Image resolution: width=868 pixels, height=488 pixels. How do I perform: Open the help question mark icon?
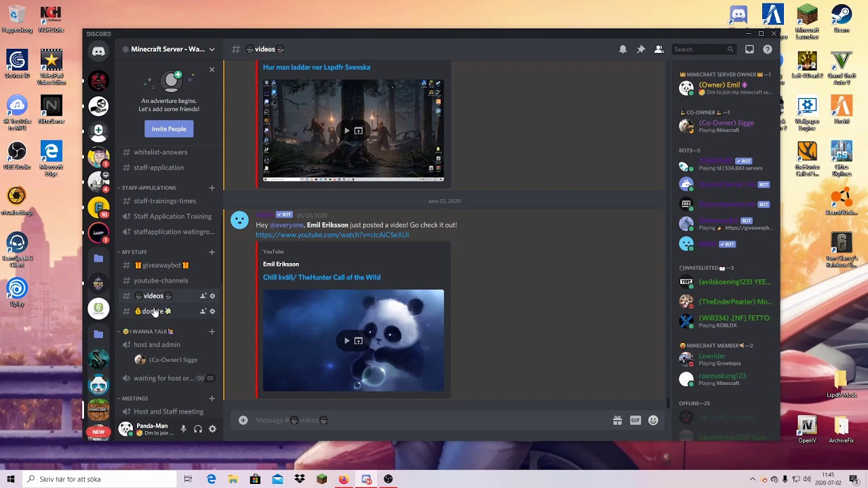(768, 49)
